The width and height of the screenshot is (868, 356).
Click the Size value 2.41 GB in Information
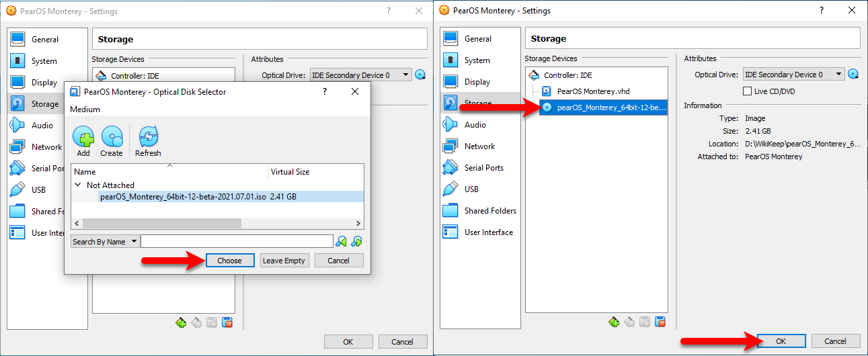click(x=758, y=131)
